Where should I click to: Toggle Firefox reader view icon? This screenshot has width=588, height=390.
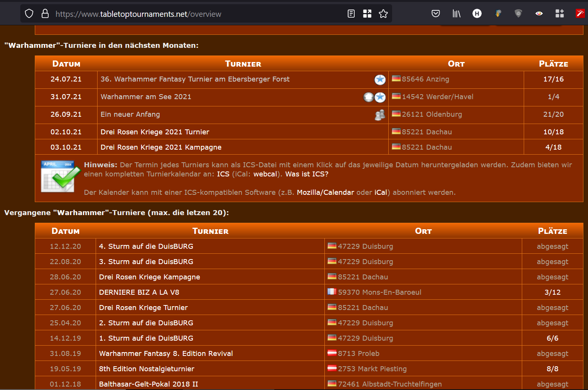[x=351, y=14]
